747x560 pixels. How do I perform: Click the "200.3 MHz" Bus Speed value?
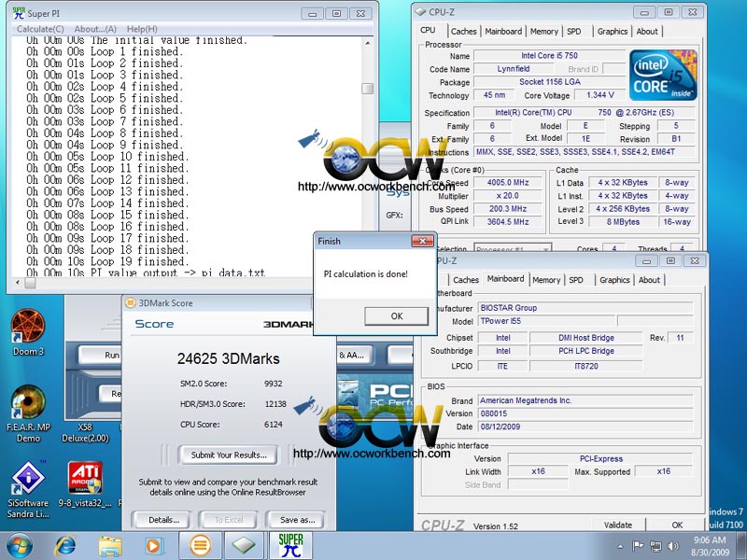(x=508, y=208)
